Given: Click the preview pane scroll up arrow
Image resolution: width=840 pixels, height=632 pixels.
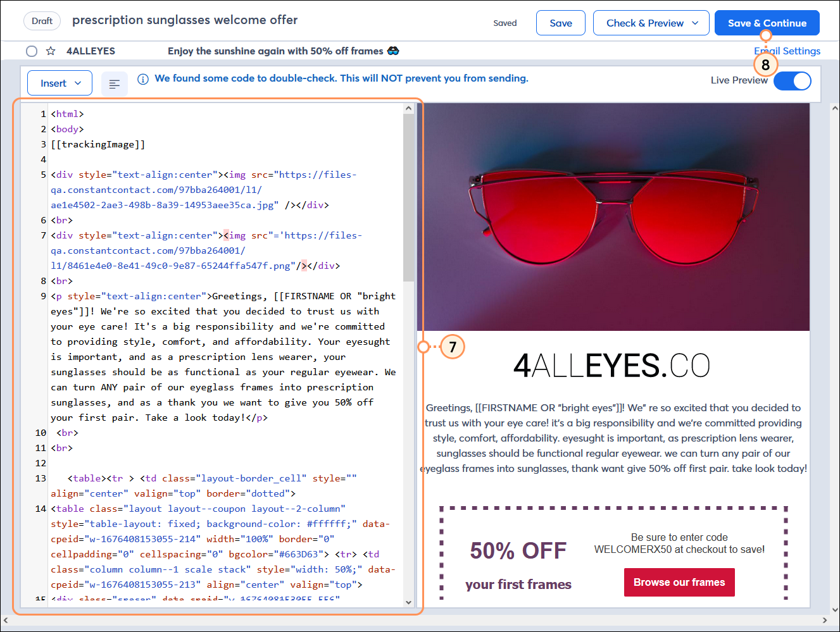Looking at the screenshot, I should [834, 109].
